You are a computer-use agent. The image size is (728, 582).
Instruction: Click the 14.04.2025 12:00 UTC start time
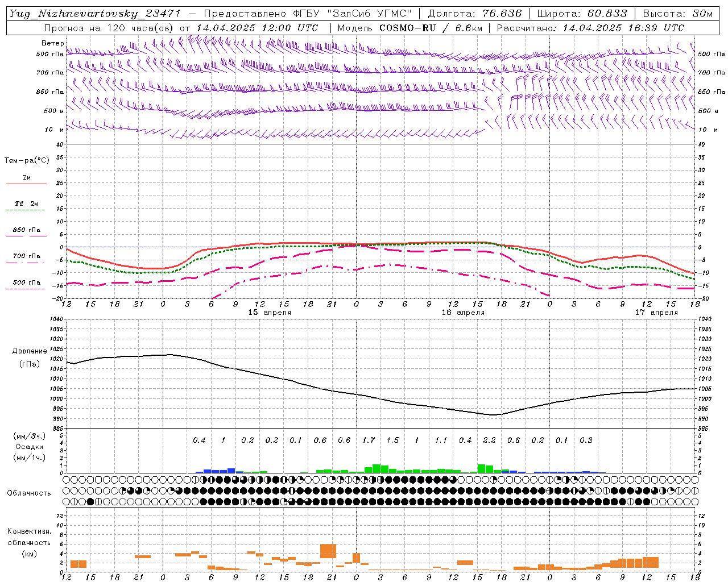coord(257,28)
